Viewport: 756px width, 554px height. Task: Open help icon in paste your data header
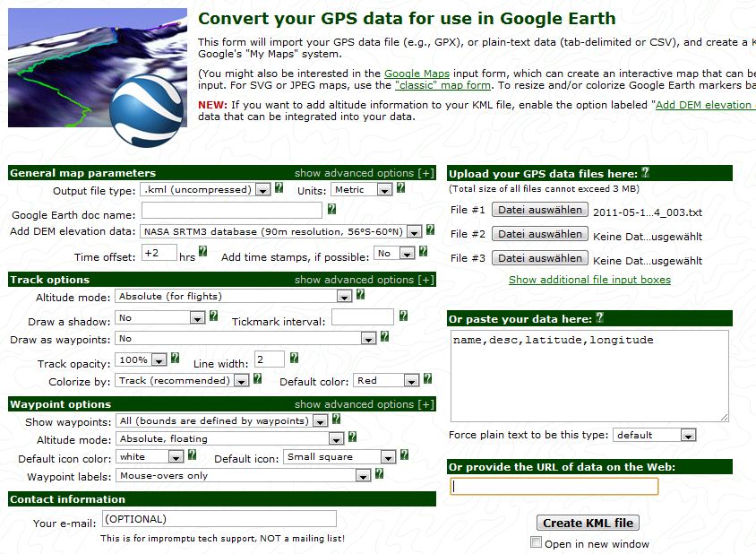599,317
